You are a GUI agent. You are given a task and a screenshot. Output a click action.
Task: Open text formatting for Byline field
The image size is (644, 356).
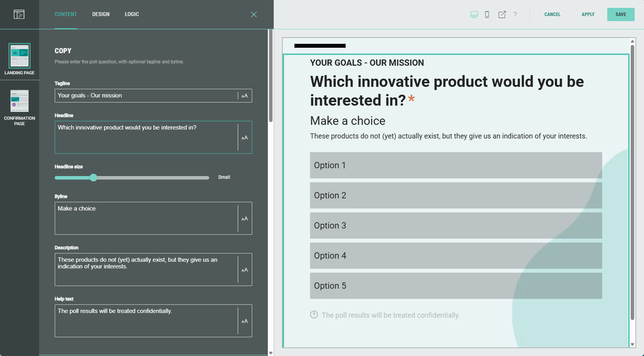pos(245,219)
